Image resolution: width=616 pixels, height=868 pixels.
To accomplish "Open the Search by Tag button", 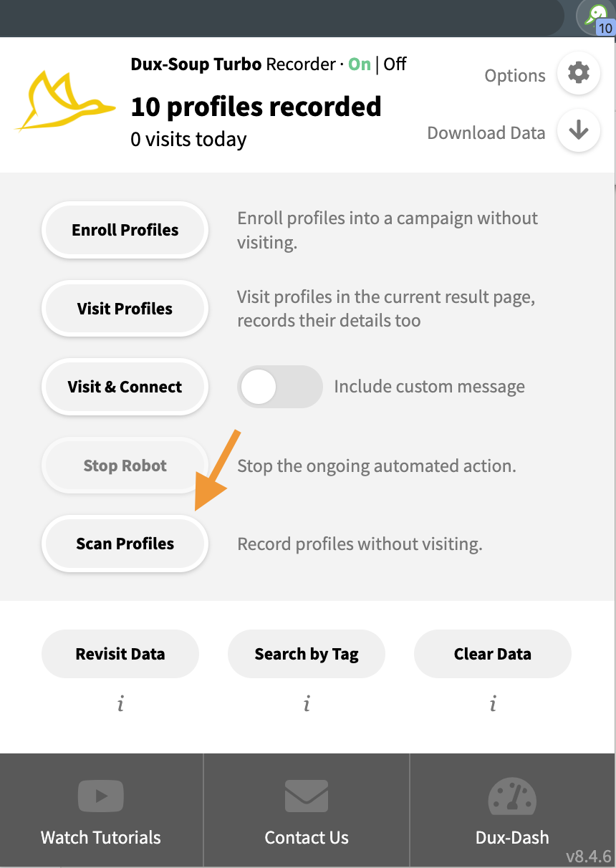I will pyautogui.click(x=307, y=654).
